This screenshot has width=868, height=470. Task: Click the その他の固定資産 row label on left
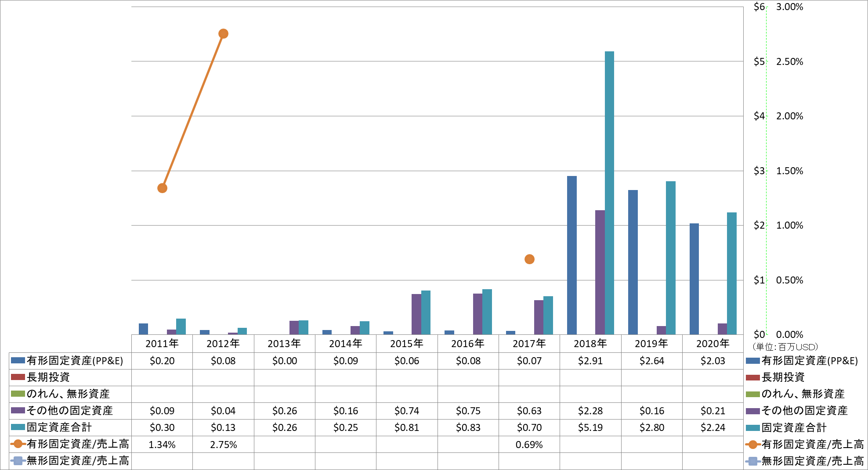coord(70,410)
